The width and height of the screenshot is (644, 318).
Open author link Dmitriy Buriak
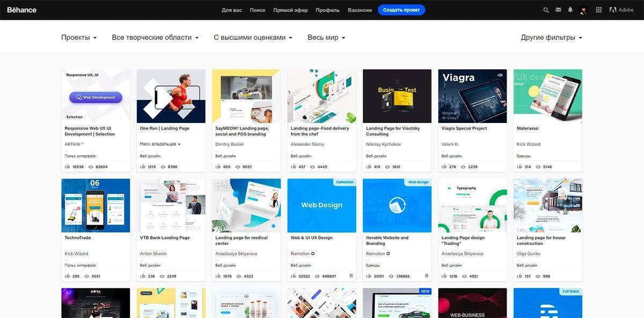point(229,144)
